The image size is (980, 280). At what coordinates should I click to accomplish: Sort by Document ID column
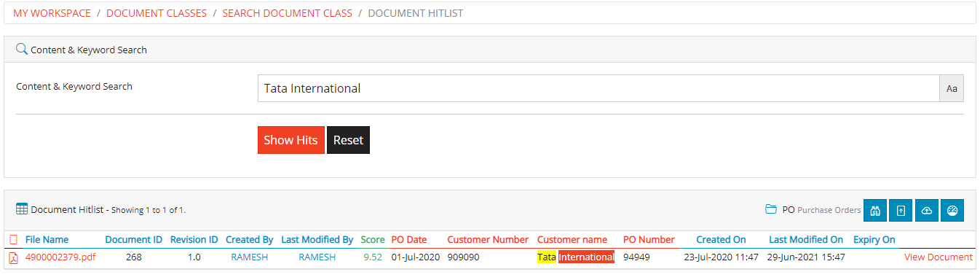[x=133, y=239]
